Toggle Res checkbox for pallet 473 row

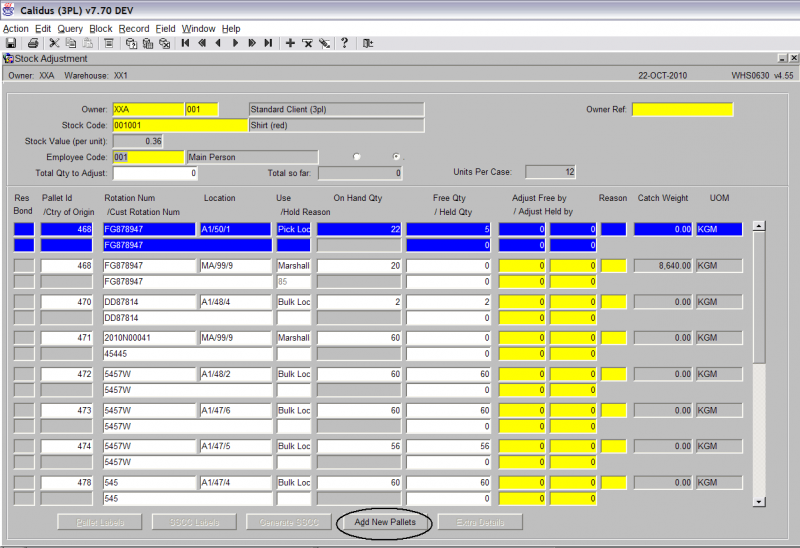coord(24,410)
